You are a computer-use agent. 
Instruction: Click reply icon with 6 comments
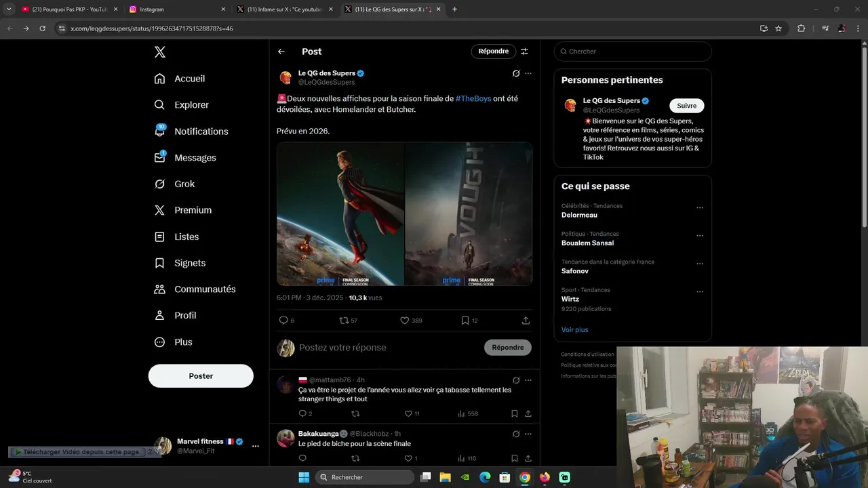[283, 321]
